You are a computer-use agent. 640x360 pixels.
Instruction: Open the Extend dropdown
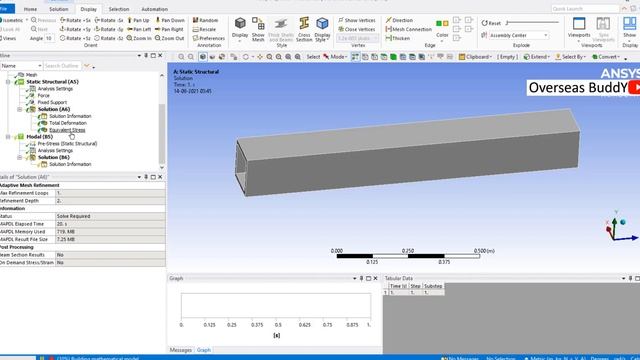pyautogui.click(x=537, y=57)
